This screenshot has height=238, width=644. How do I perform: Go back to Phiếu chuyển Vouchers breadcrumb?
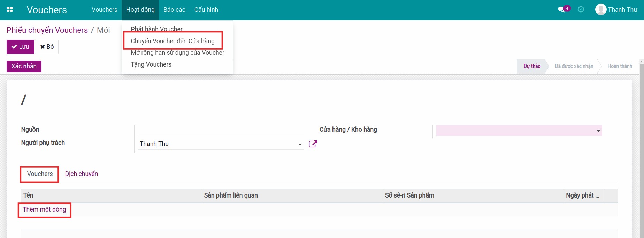pos(47,30)
